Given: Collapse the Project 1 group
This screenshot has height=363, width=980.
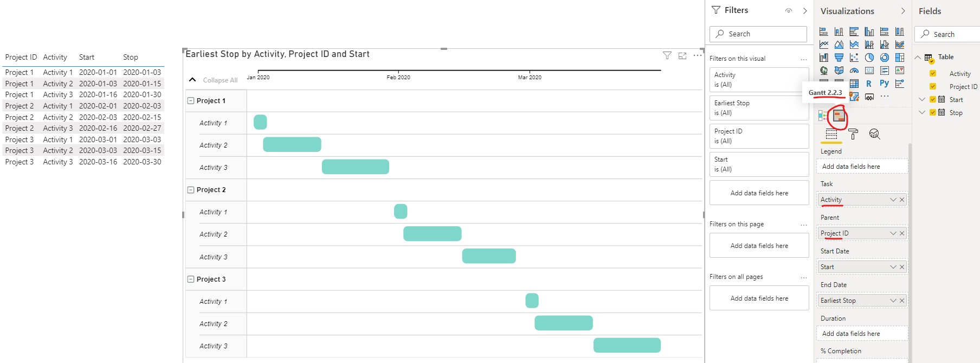Looking at the screenshot, I should point(191,101).
